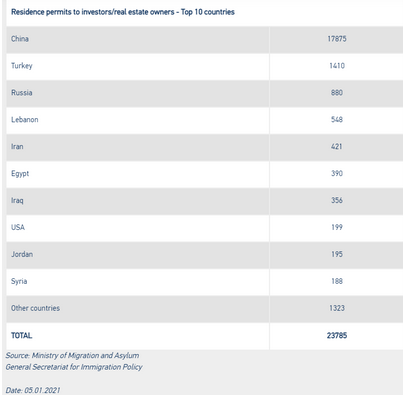Select the Iraq row label

(17, 200)
